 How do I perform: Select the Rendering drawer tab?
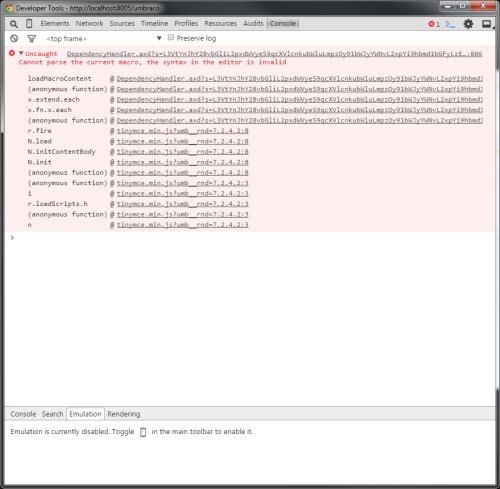click(124, 414)
